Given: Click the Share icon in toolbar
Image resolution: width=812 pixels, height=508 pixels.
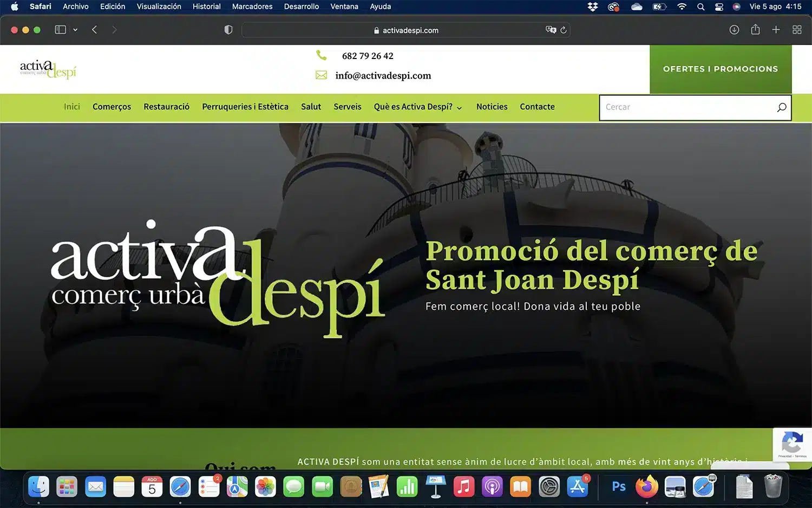Looking at the screenshot, I should point(755,30).
